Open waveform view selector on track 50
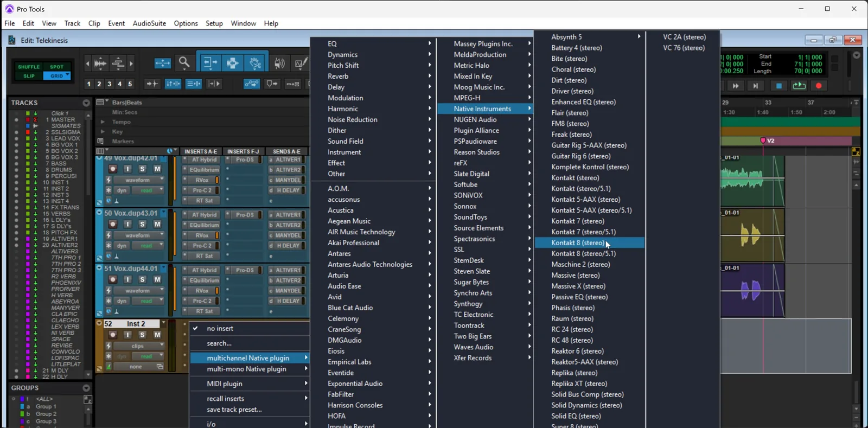The width and height of the screenshot is (868, 428). (x=138, y=235)
